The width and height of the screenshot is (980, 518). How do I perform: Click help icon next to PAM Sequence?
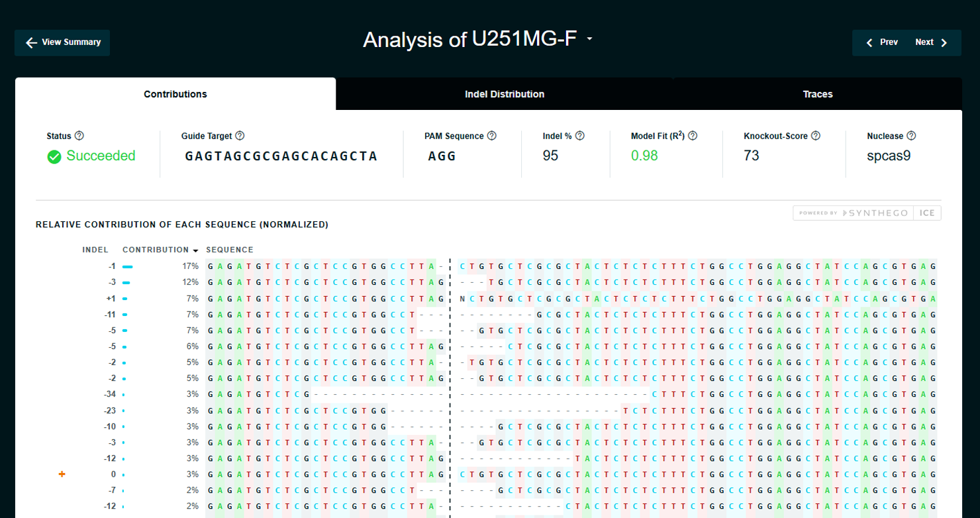click(492, 136)
